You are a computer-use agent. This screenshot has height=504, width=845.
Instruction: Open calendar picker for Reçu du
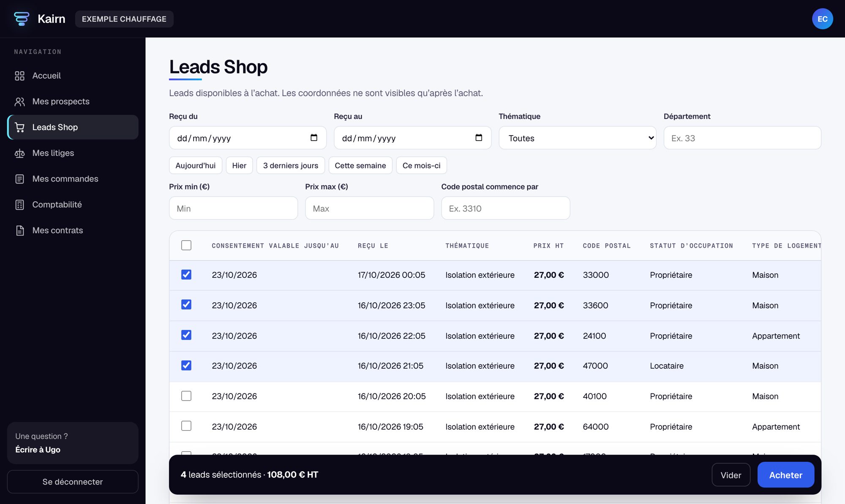pyautogui.click(x=313, y=138)
